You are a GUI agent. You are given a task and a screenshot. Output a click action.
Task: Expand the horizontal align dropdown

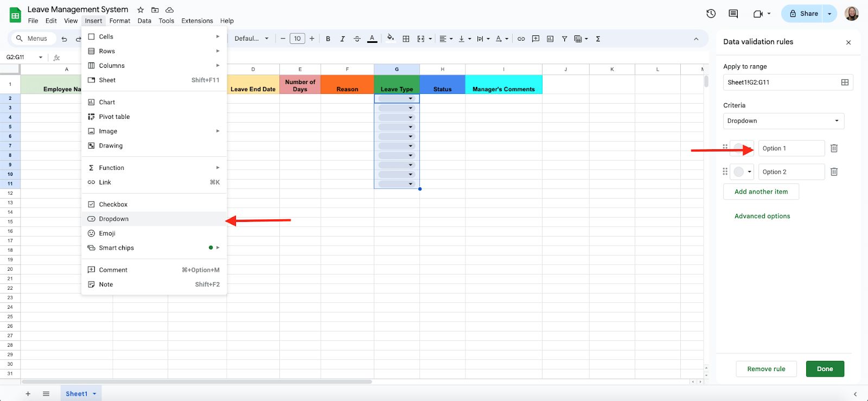[x=451, y=39]
